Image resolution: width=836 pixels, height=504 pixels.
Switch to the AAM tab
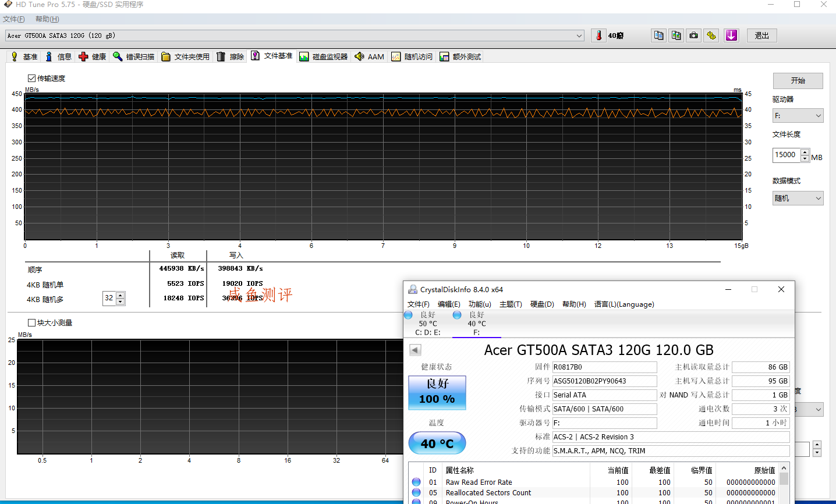[x=370, y=56]
